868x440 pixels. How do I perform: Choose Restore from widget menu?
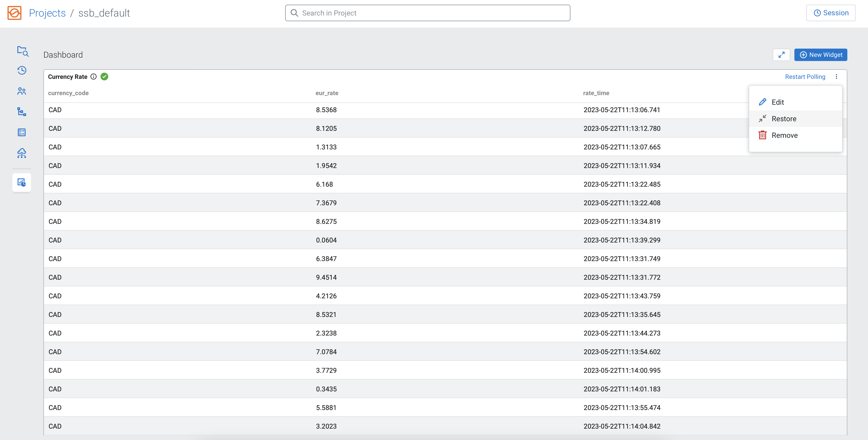[784, 119]
